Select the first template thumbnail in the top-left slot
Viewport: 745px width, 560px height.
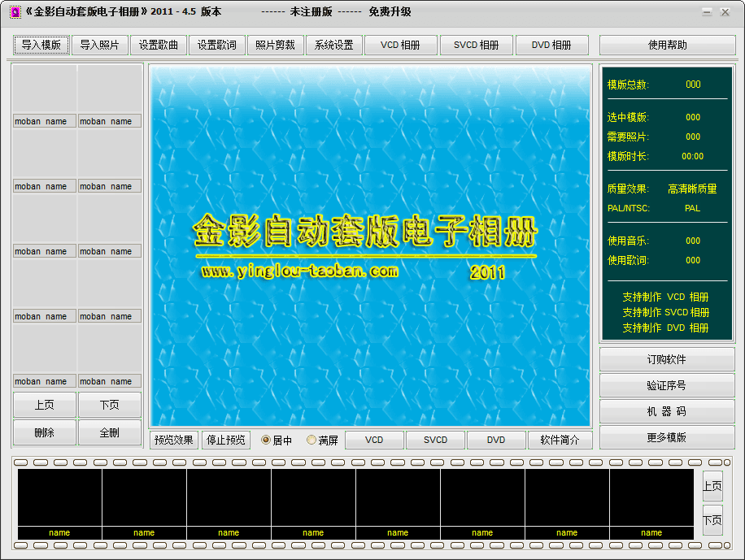pyautogui.click(x=45, y=89)
